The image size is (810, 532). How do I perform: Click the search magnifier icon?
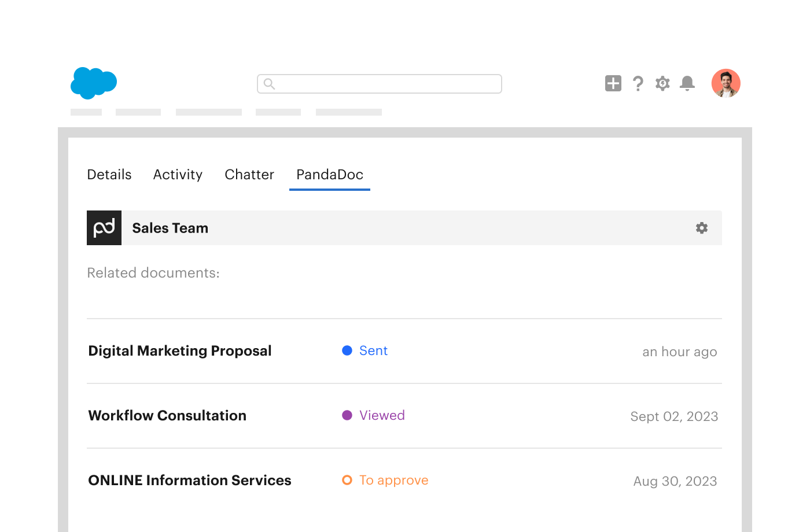[x=269, y=84]
